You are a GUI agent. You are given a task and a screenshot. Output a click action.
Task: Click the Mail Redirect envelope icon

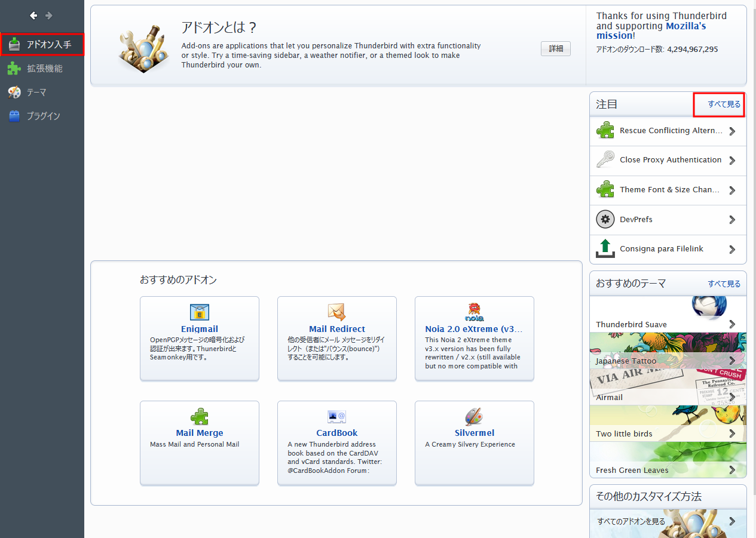337,312
